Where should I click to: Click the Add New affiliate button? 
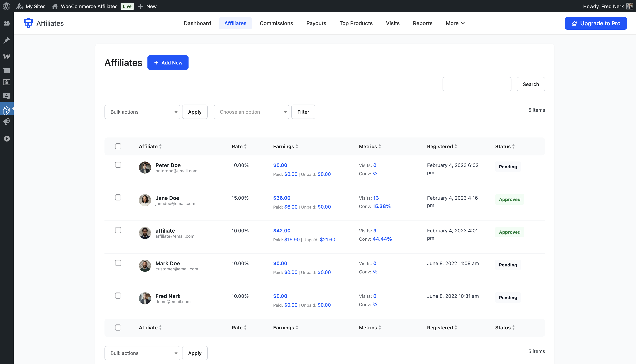[168, 63]
